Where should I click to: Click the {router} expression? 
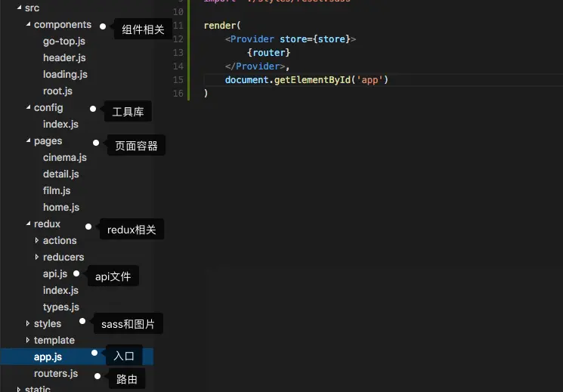pyautogui.click(x=268, y=53)
